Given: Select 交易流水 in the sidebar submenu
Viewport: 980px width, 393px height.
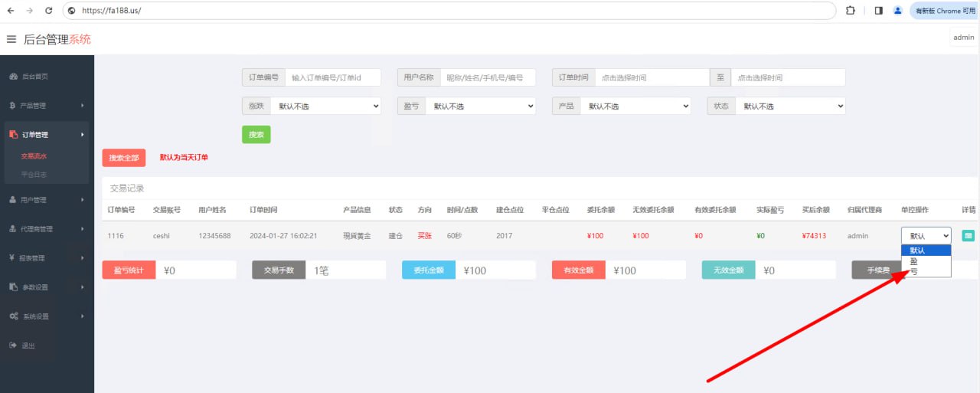Looking at the screenshot, I should 34,156.
